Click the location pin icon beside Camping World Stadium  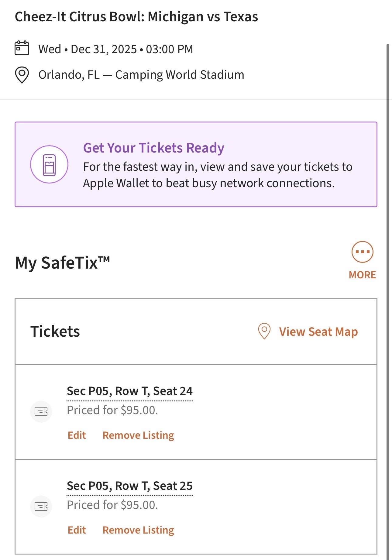[x=22, y=75]
